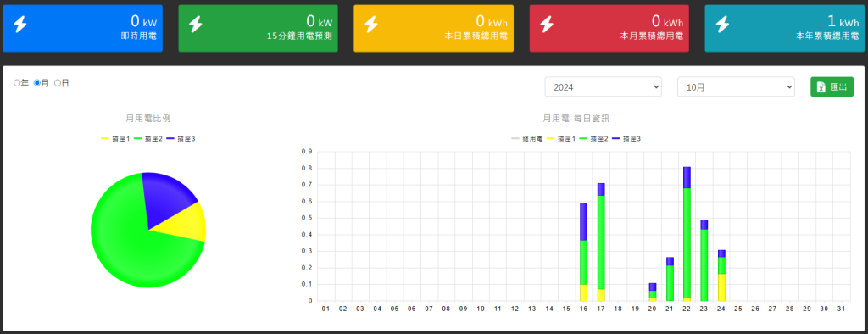Viewport: 868px width, 334px height.
Task: Select the 日 radio button
Action: point(58,83)
